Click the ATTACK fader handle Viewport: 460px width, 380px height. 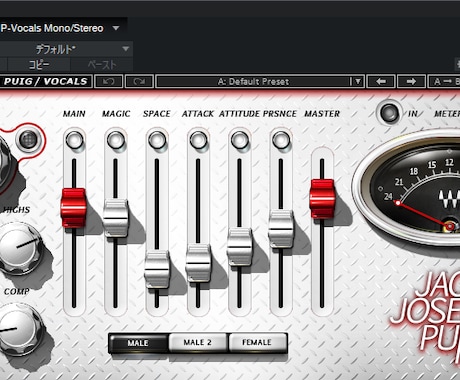pyautogui.click(x=198, y=263)
